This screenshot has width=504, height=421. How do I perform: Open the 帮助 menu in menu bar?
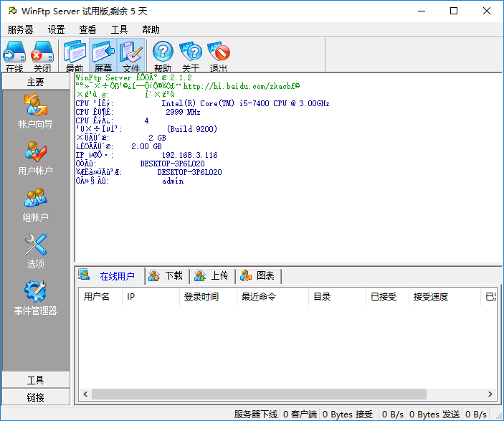point(151,29)
